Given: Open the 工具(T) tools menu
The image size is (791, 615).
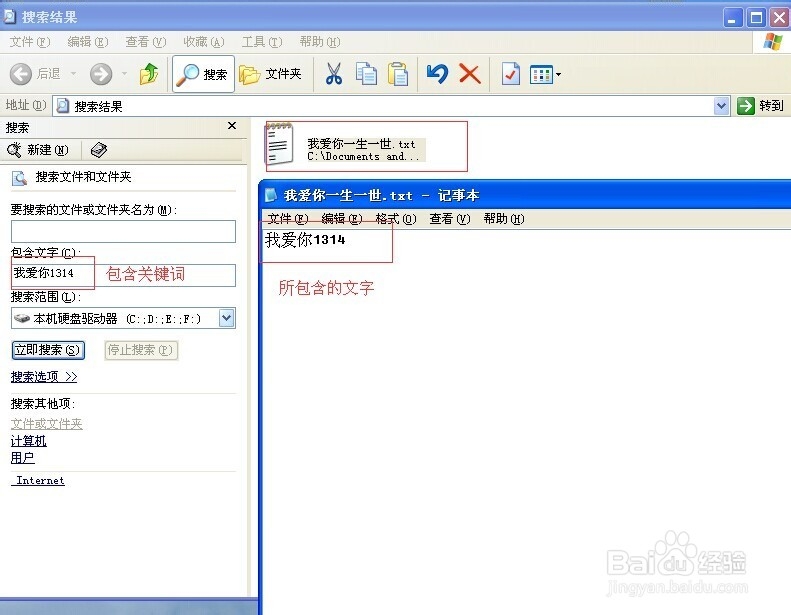Looking at the screenshot, I should (262, 42).
